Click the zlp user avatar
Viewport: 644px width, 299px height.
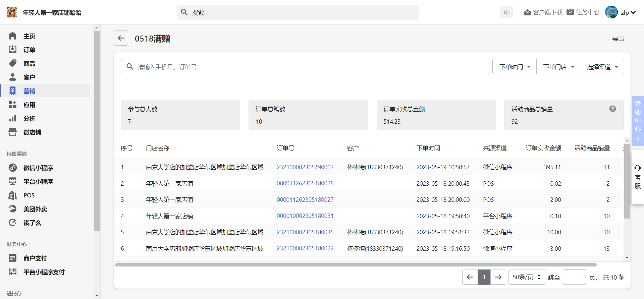pos(611,12)
